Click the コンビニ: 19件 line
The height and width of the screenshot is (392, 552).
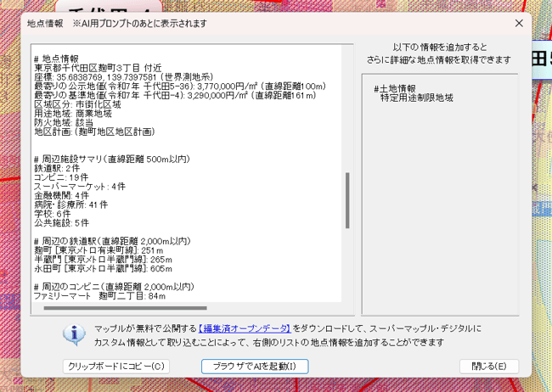[x=61, y=177]
